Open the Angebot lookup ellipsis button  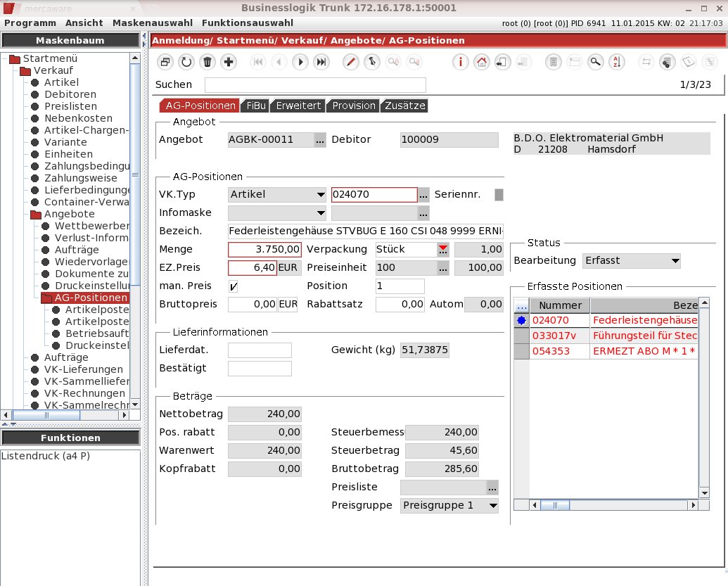320,140
